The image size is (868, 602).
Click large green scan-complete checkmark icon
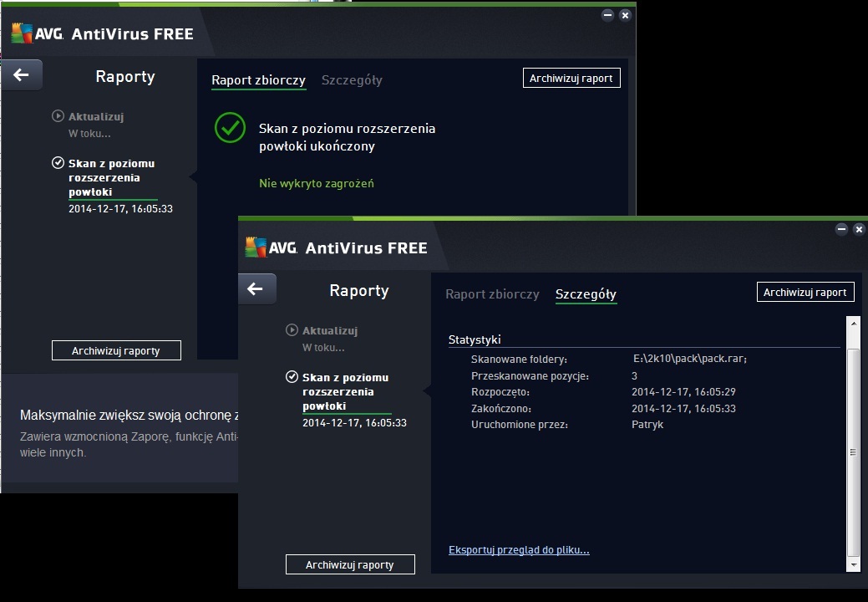point(231,127)
